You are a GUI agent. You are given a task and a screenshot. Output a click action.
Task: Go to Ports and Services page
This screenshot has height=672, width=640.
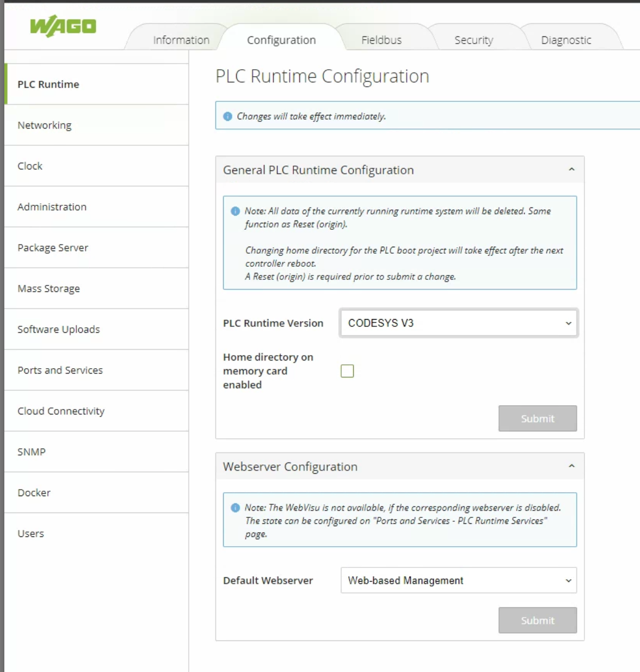pyautogui.click(x=60, y=370)
